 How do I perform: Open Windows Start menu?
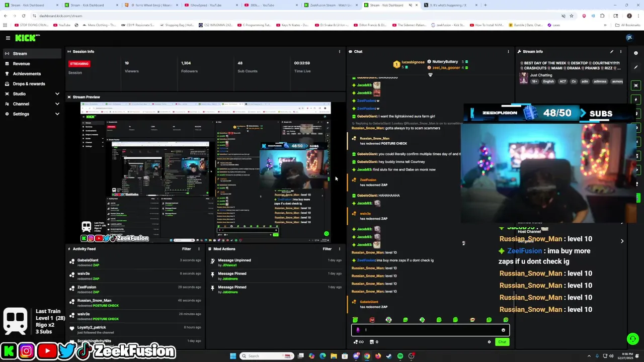[232, 356]
